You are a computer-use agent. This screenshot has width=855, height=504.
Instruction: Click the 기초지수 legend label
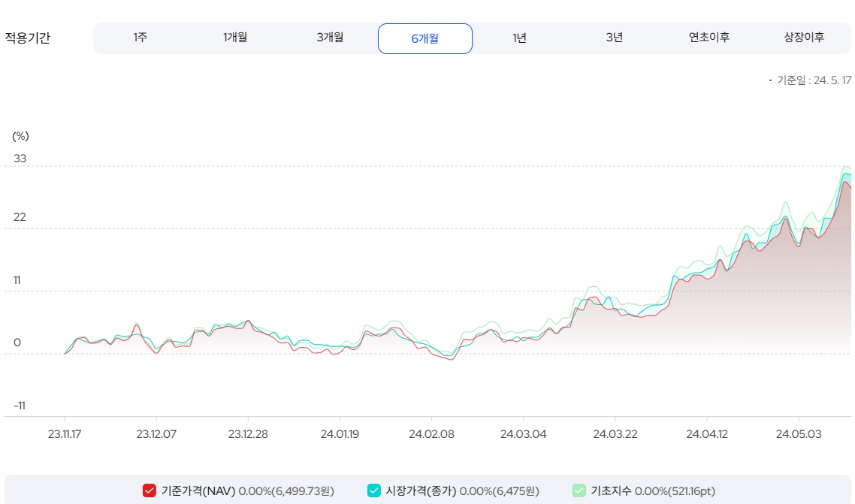[612, 491]
